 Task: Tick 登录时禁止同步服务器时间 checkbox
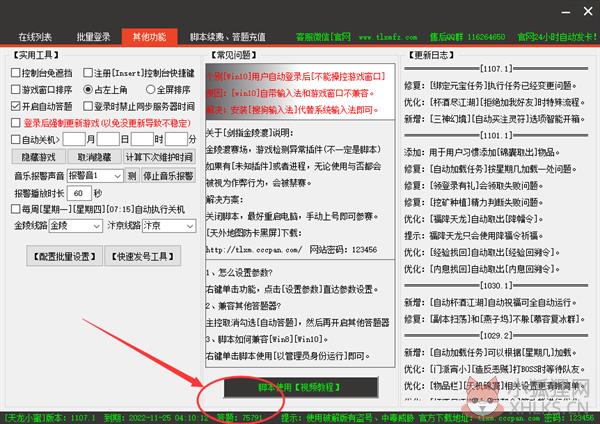(x=88, y=106)
